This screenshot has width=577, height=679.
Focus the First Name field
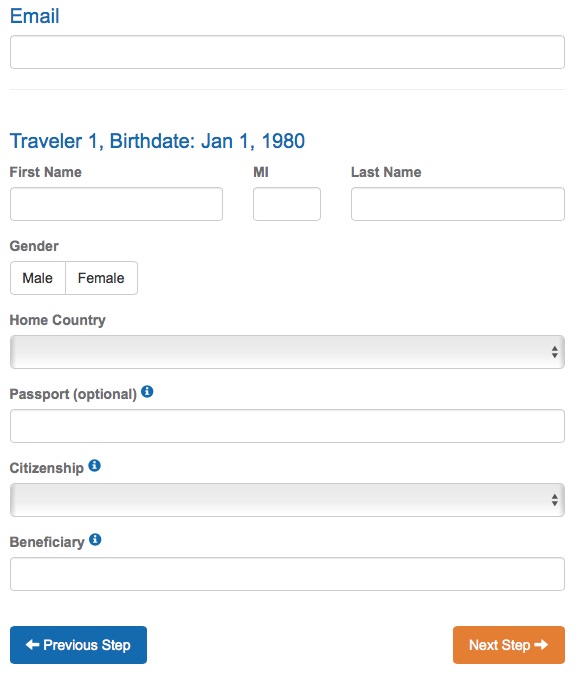pos(117,204)
